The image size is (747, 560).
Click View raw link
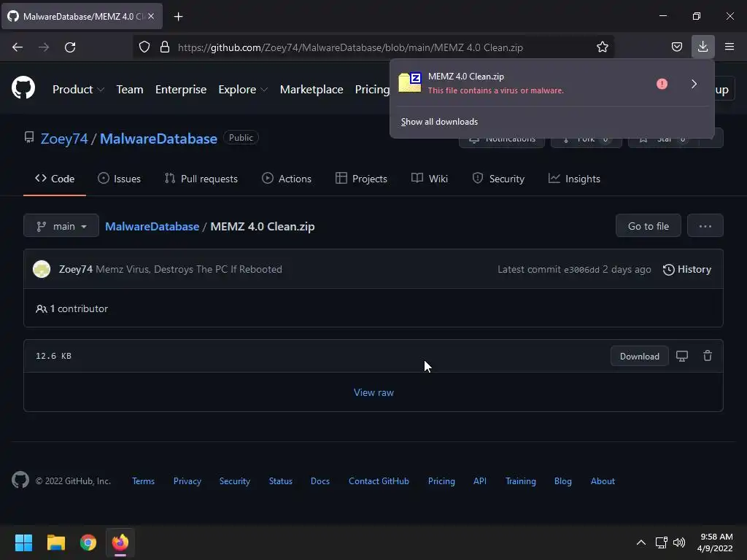pos(373,392)
